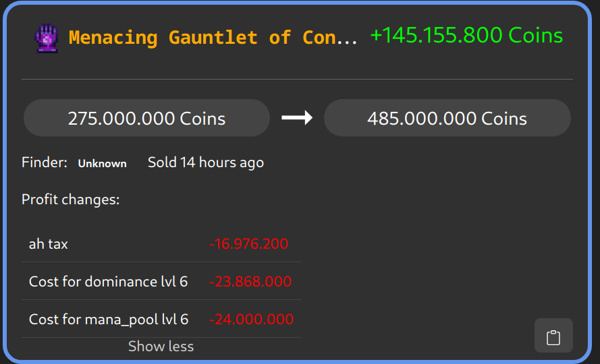Select the ah tax row label
The height and width of the screenshot is (364, 600).
[49, 244]
